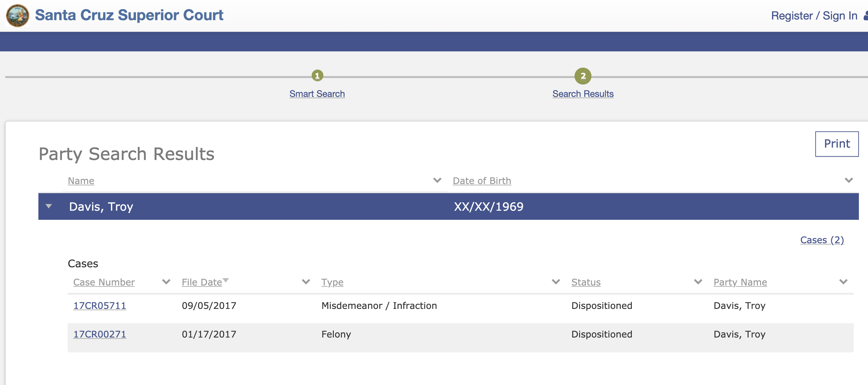Click the step 2 circle icon
Viewport: 868px width, 385px height.
(x=583, y=76)
